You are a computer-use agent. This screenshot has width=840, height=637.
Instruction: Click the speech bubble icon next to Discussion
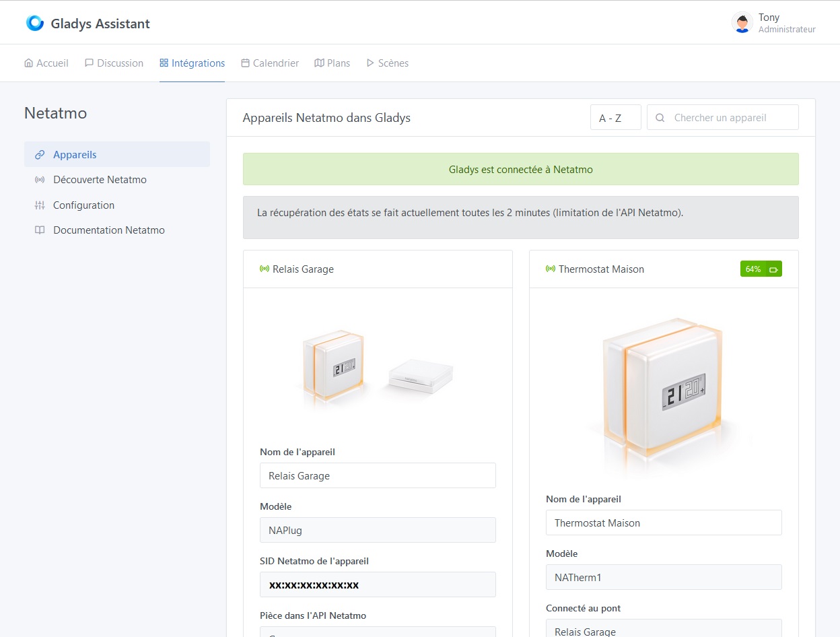[88, 62]
